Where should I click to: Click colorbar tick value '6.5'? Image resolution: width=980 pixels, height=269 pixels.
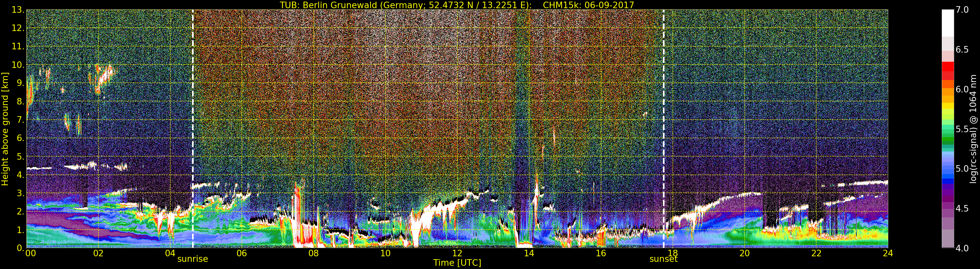click(x=962, y=50)
